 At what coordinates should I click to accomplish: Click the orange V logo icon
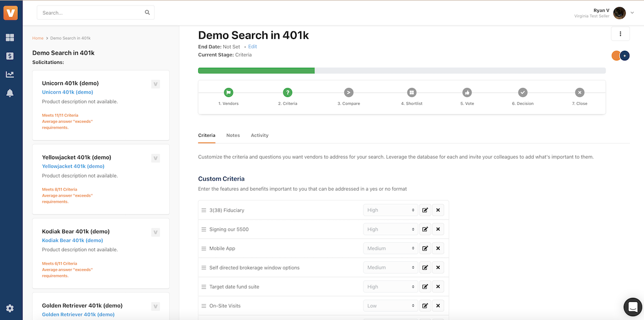(10, 13)
